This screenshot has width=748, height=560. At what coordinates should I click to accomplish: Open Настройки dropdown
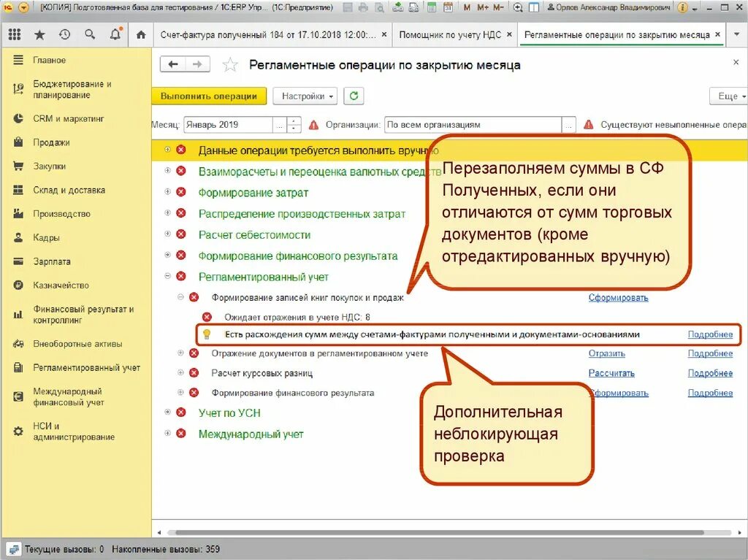pos(305,96)
